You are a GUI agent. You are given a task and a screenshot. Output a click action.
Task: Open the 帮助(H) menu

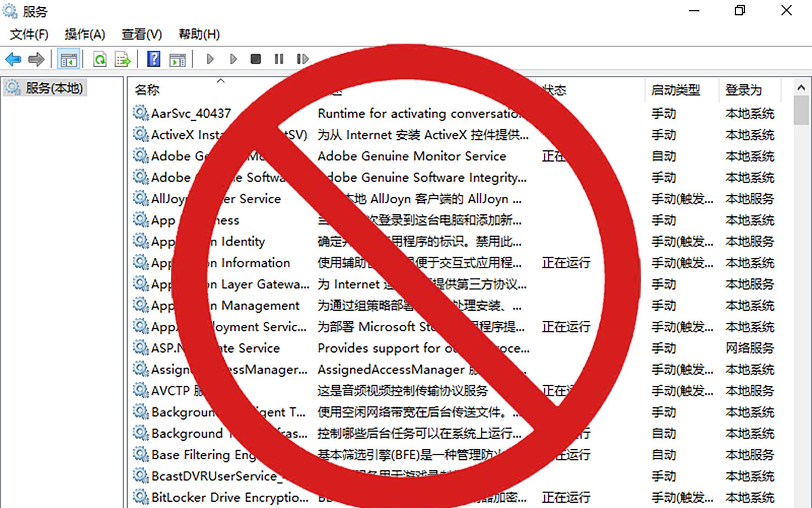coord(199,34)
